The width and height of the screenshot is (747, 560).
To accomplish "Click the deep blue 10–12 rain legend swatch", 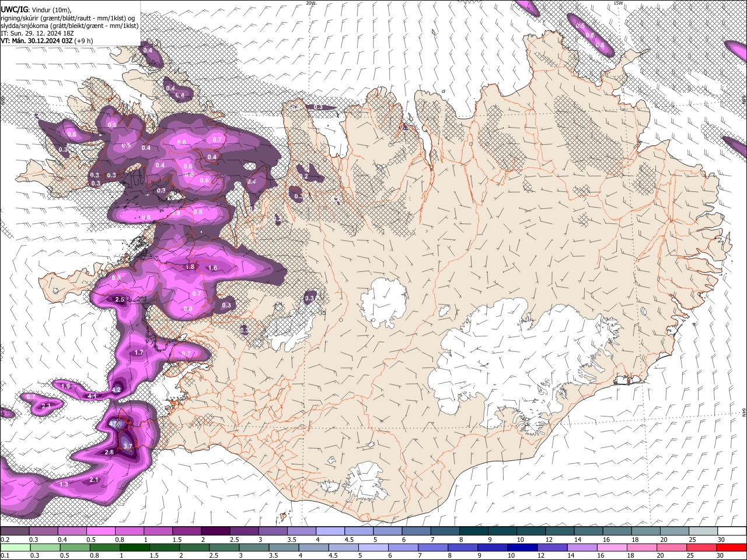I will click(522, 547).
